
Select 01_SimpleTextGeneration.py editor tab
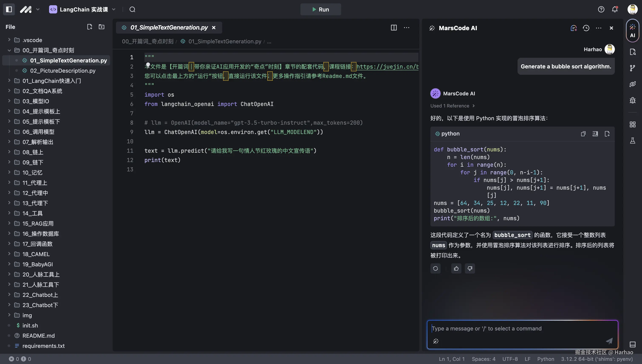[169, 27]
